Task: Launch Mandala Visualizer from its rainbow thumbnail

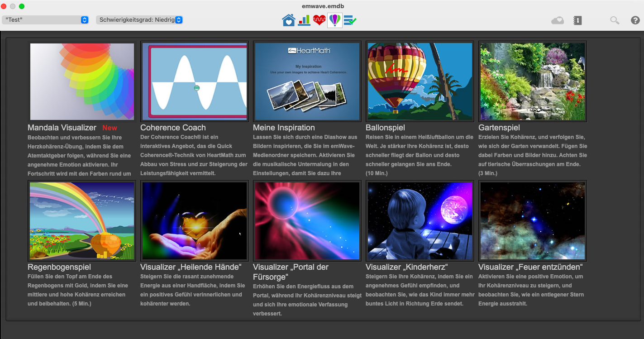Action: click(82, 81)
